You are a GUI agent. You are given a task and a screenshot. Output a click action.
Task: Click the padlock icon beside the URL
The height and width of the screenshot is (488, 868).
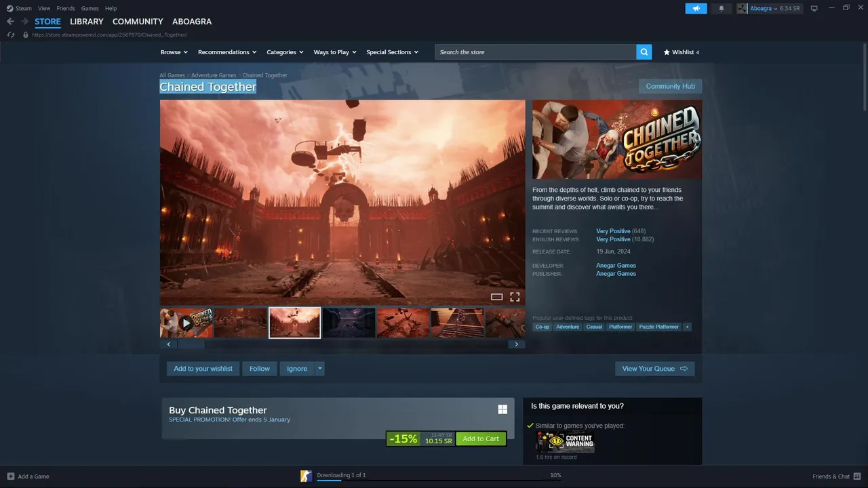click(x=26, y=35)
